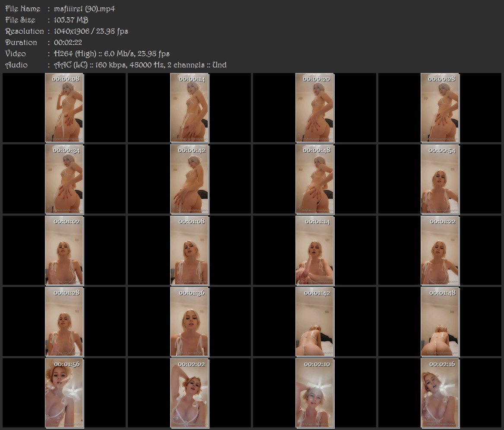Click the 00:01:42 thumbnail
Viewport: 504px width, 430px height.
[315, 322]
